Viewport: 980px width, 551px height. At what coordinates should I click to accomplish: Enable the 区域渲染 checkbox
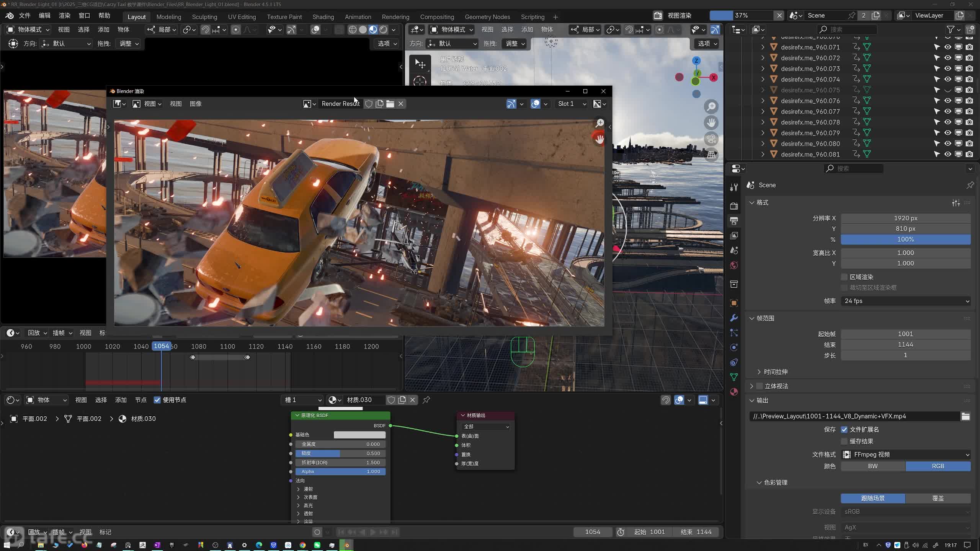click(x=844, y=277)
